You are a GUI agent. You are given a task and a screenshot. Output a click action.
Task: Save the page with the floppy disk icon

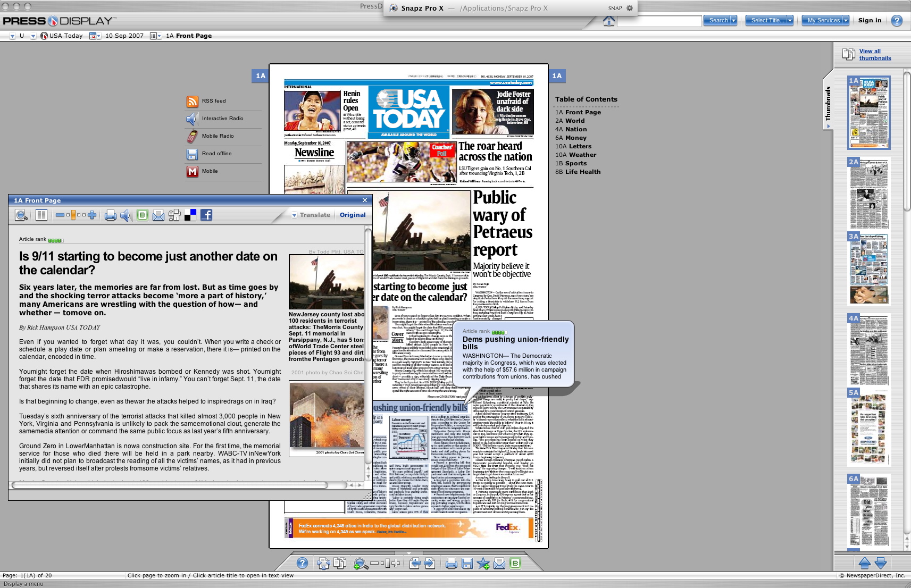[467, 564]
